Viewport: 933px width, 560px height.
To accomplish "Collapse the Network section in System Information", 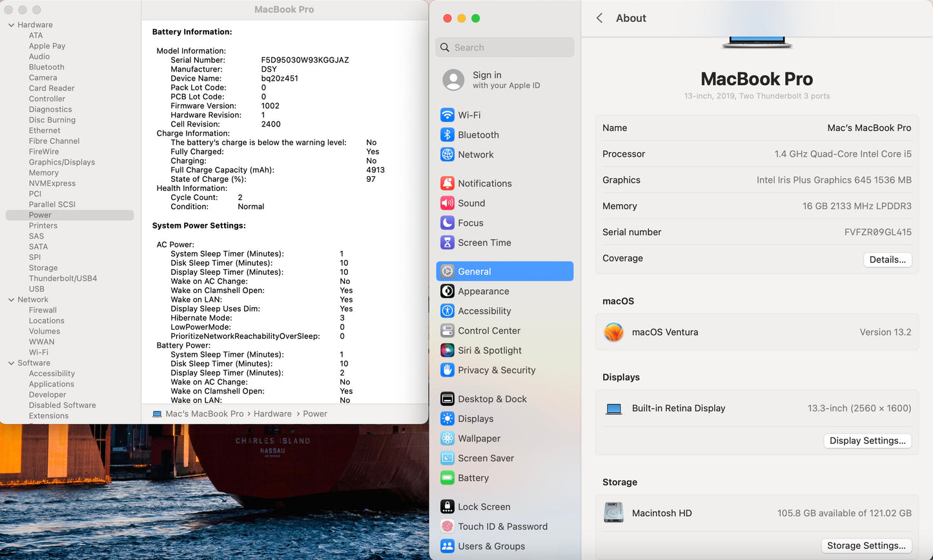I will pyautogui.click(x=11, y=300).
